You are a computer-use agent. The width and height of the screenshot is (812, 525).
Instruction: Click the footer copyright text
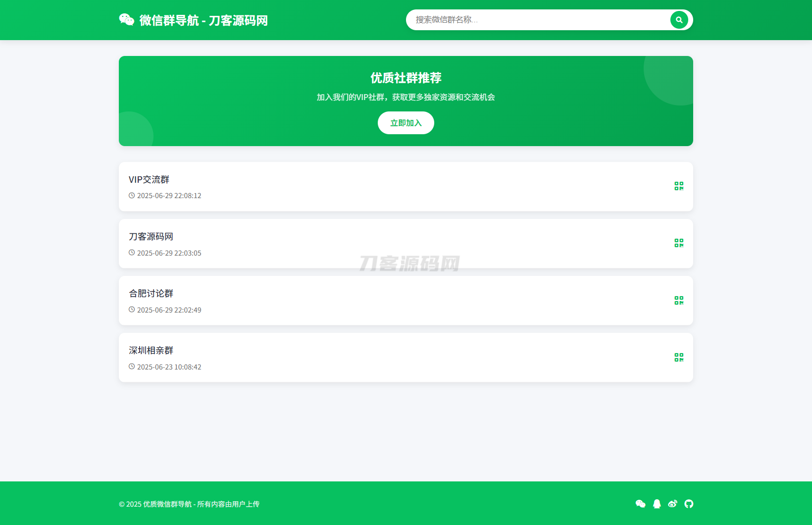coord(190,504)
